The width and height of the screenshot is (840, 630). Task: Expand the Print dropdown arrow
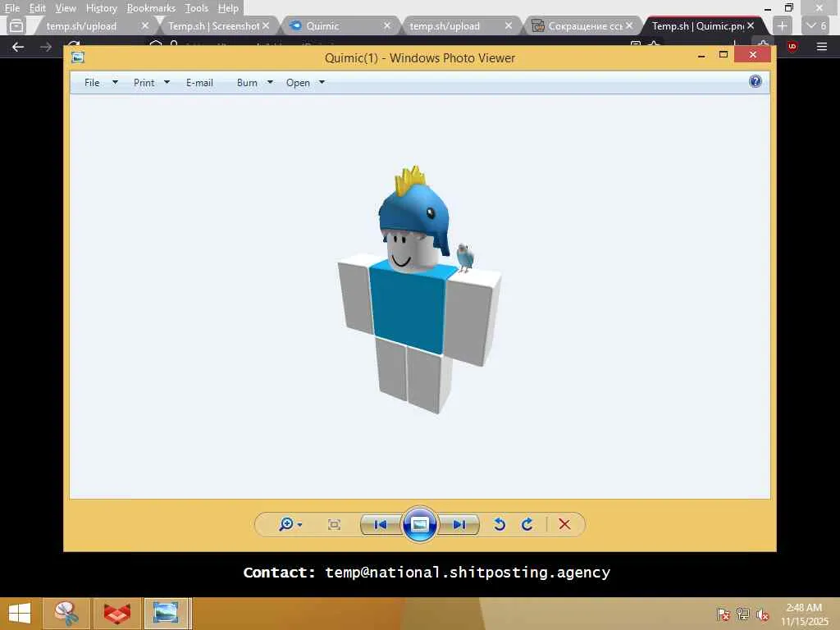(167, 83)
